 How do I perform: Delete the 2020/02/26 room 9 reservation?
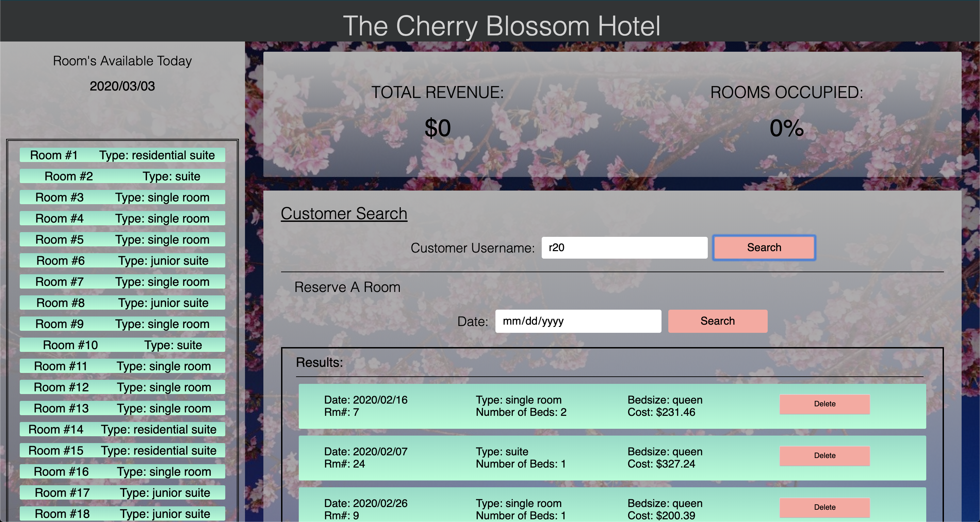click(824, 508)
